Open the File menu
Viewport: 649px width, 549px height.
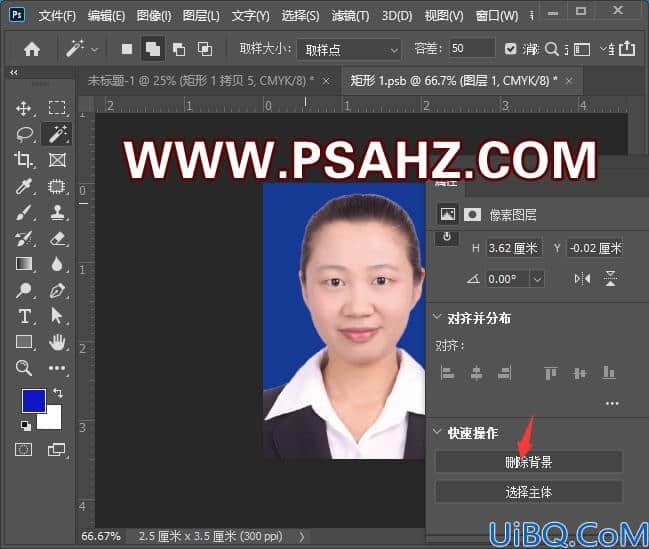point(57,16)
